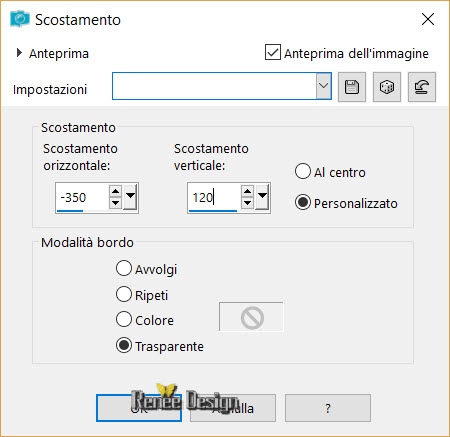Click the reset to default arrow icon
The height and width of the screenshot is (437, 450).
(x=422, y=87)
